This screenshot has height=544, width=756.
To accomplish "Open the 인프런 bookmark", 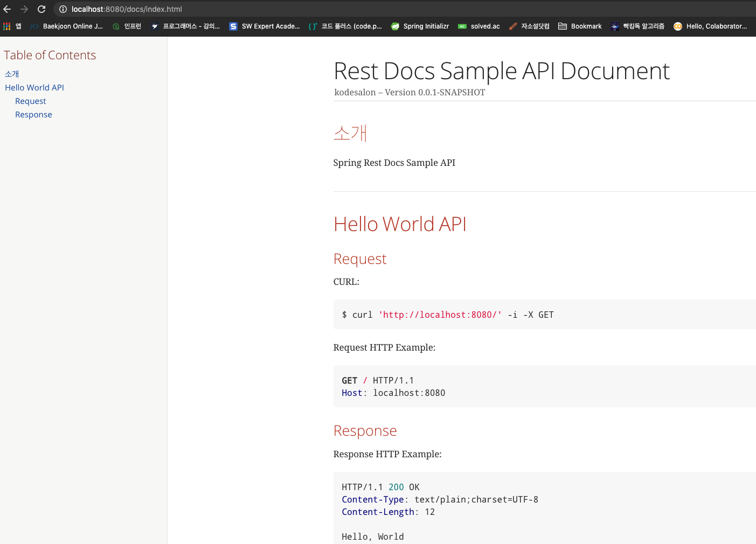I will 127,26.
